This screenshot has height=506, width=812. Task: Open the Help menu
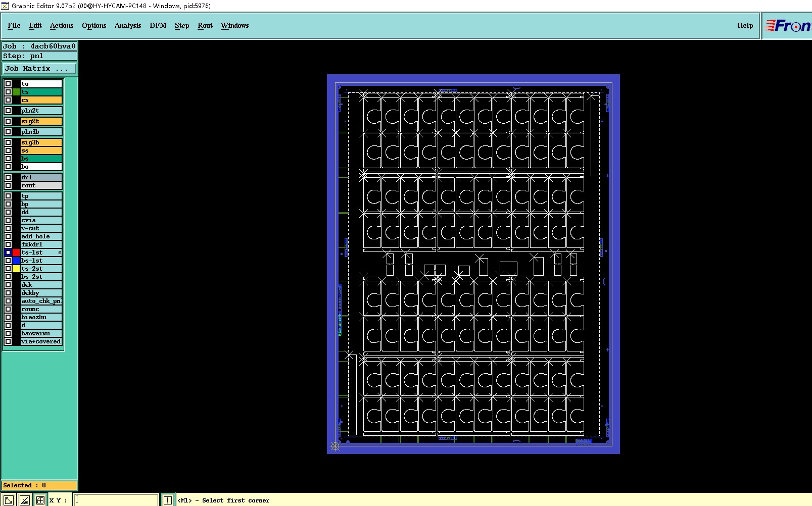click(745, 25)
